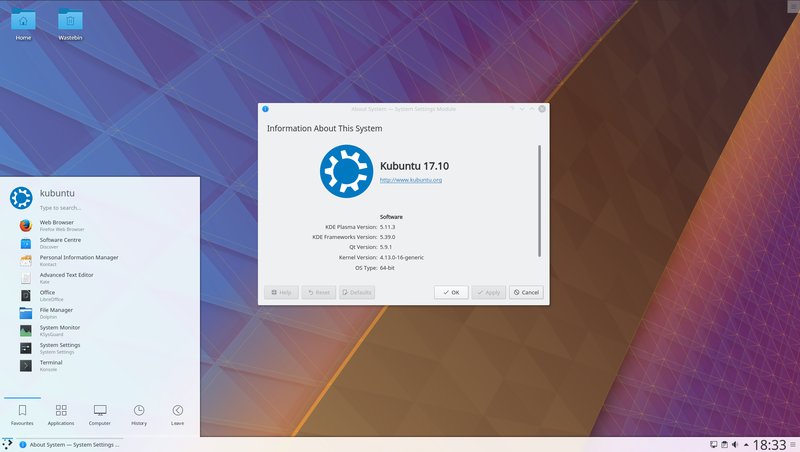The width and height of the screenshot is (800, 452).
Task: Start System Monitor KSysGuard
Action: 102,331
